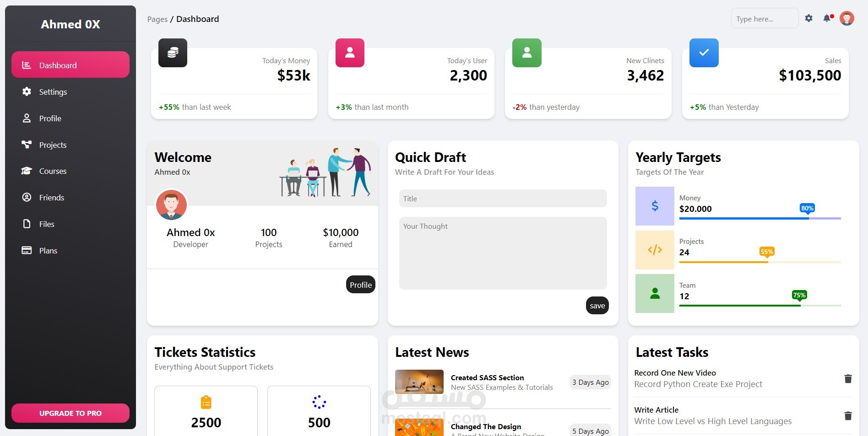Screen dimensions: 868x436
Task: Click the 'Created SASS Section' news title
Action: point(487,377)
